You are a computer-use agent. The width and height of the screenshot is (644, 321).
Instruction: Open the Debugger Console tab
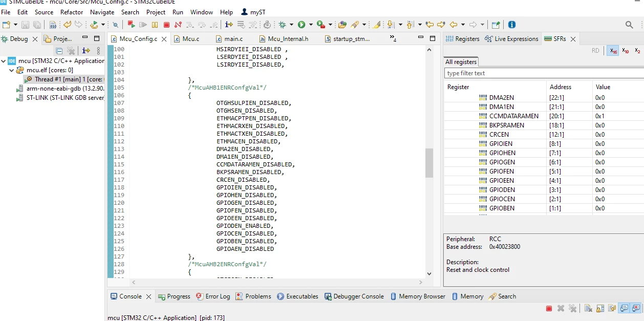pyautogui.click(x=354, y=296)
